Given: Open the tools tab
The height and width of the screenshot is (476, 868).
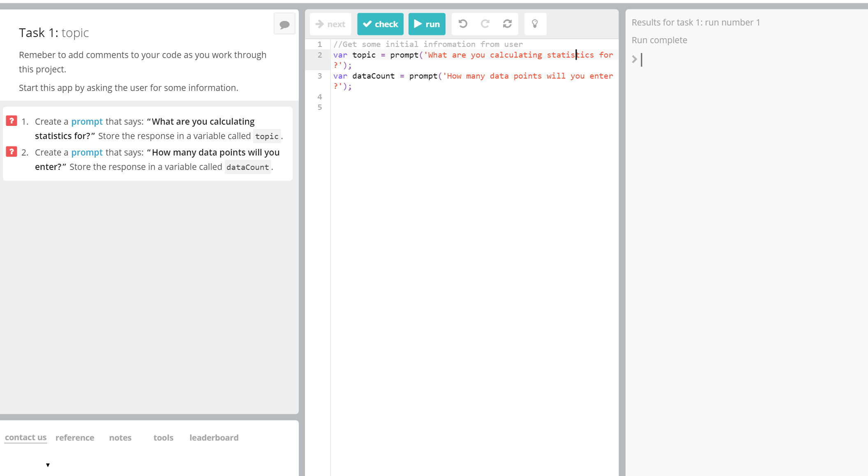Looking at the screenshot, I should (163, 438).
